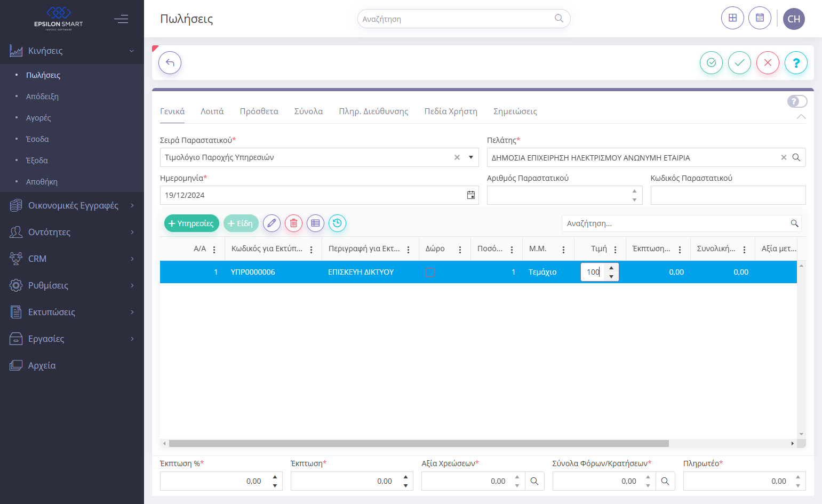Open date picker for Ημερομηνία field
The height and width of the screenshot is (504, 822).
point(471,195)
